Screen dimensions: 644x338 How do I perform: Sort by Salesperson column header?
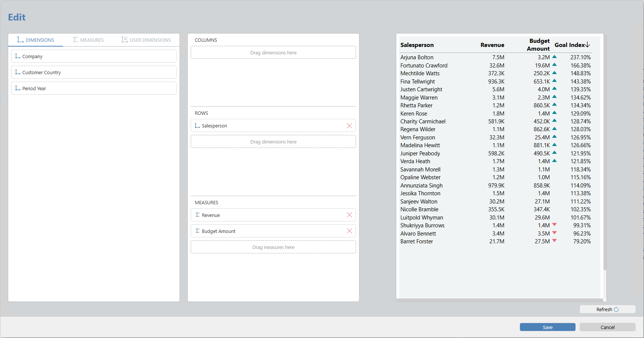pyautogui.click(x=417, y=45)
